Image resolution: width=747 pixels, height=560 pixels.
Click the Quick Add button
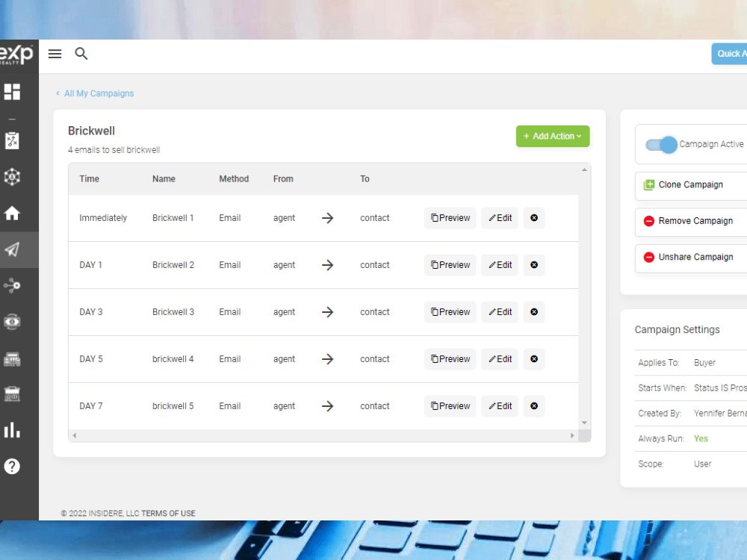pos(729,54)
